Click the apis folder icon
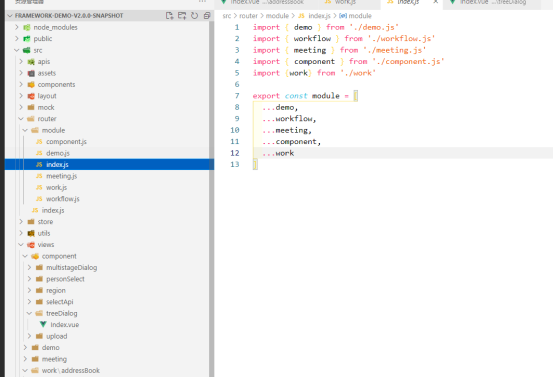This screenshot has height=377, width=553. coord(31,61)
